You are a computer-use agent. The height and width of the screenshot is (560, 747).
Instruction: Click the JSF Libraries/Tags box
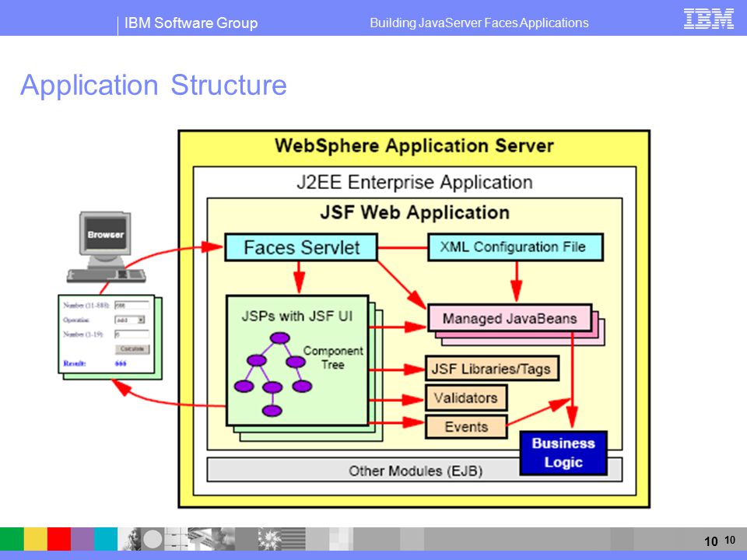coord(492,369)
